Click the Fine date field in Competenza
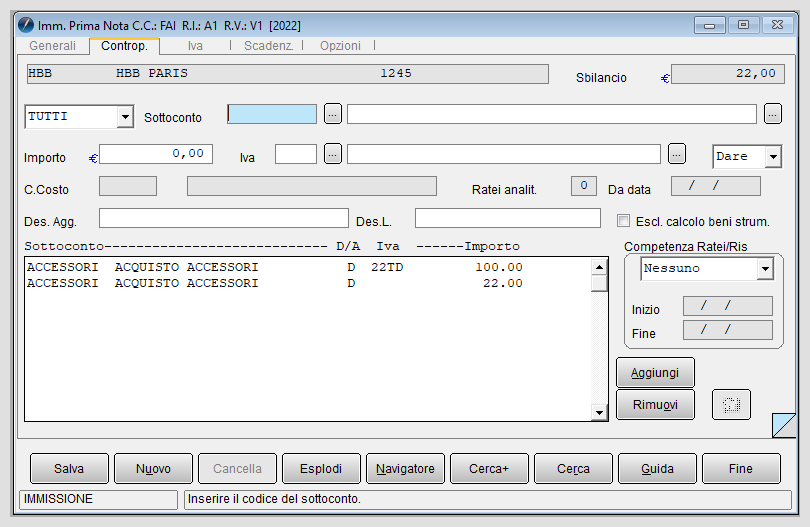The width and height of the screenshot is (810, 527). (x=728, y=330)
